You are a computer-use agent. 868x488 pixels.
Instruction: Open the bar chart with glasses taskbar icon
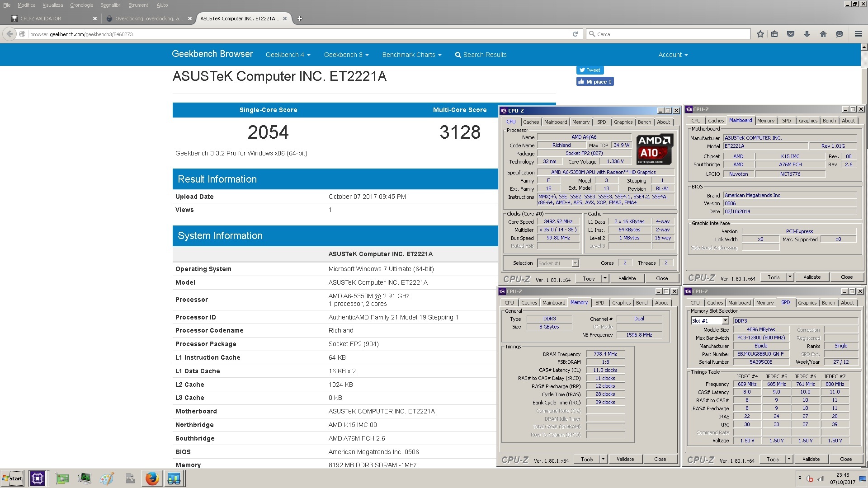(x=174, y=478)
